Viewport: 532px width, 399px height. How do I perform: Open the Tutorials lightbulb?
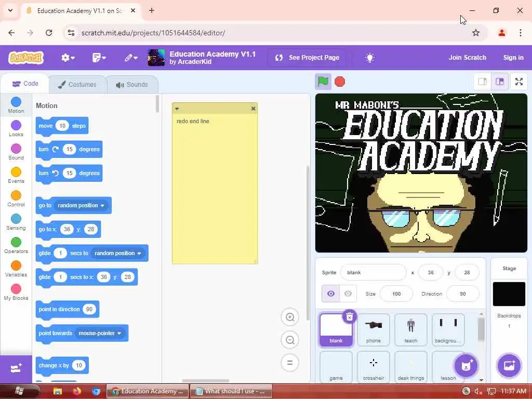pyautogui.click(x=370, y=58)
